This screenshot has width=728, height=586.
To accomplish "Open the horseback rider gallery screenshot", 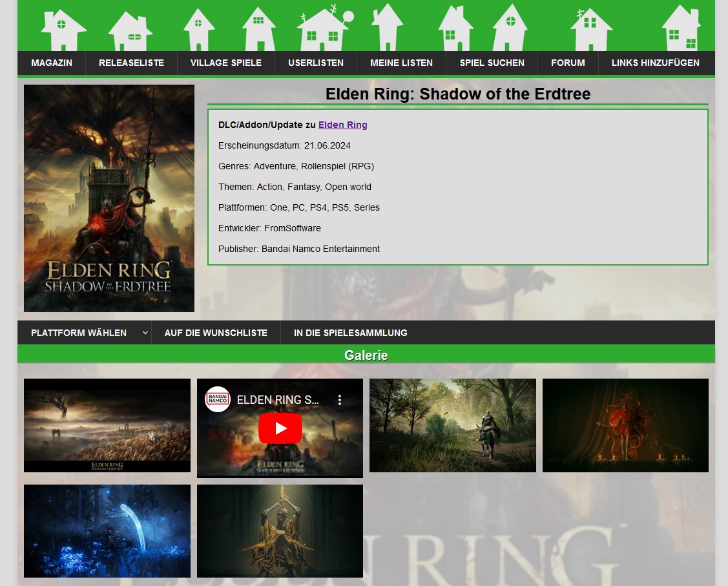I will point(452,425).
